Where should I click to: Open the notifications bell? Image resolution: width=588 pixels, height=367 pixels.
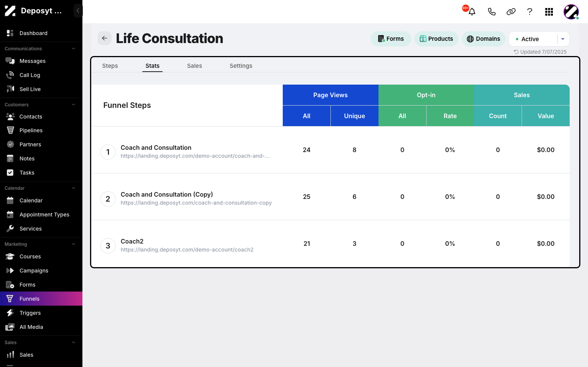coord(472,12)
